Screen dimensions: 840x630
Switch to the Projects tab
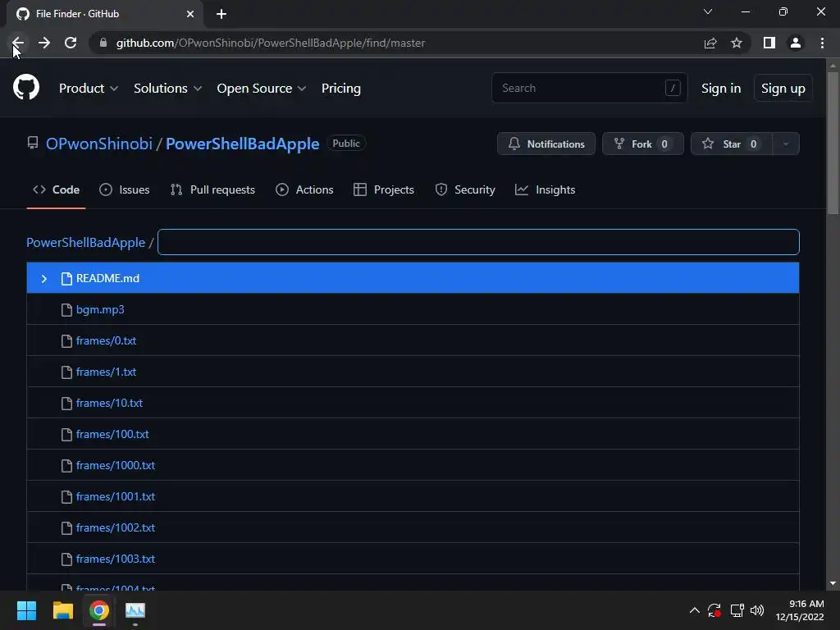(384, 189)
